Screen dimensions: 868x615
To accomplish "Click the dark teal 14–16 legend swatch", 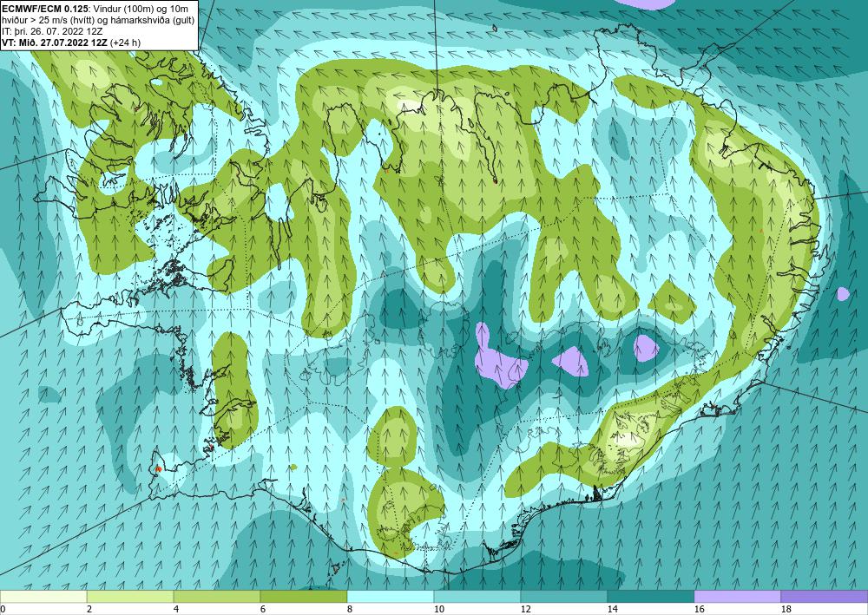I will click(651, 597).
